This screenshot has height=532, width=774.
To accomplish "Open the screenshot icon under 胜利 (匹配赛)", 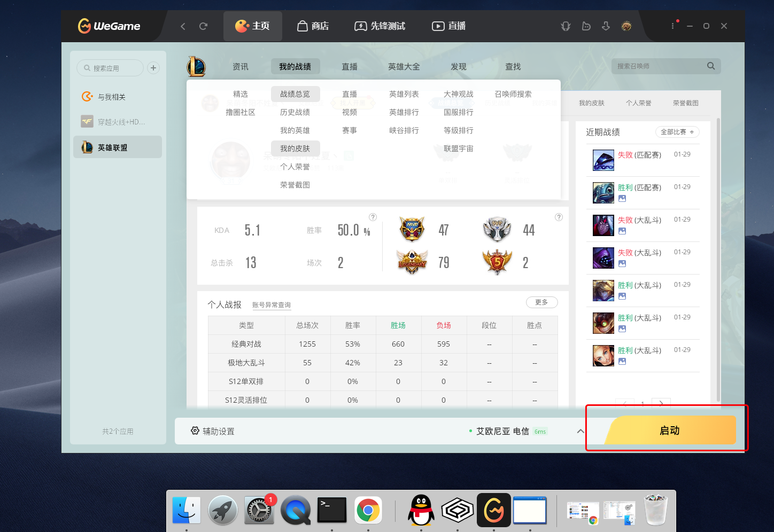I will click(x=622, y=199).
